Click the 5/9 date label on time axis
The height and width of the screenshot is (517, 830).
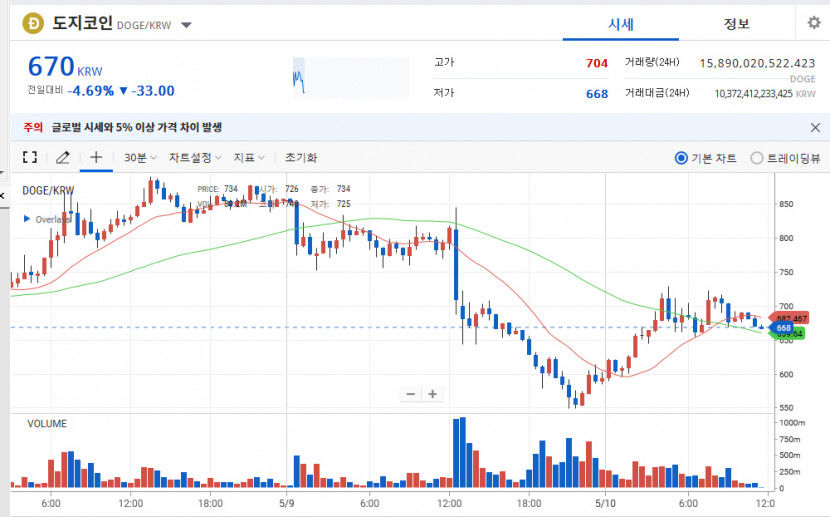(286, 503)
